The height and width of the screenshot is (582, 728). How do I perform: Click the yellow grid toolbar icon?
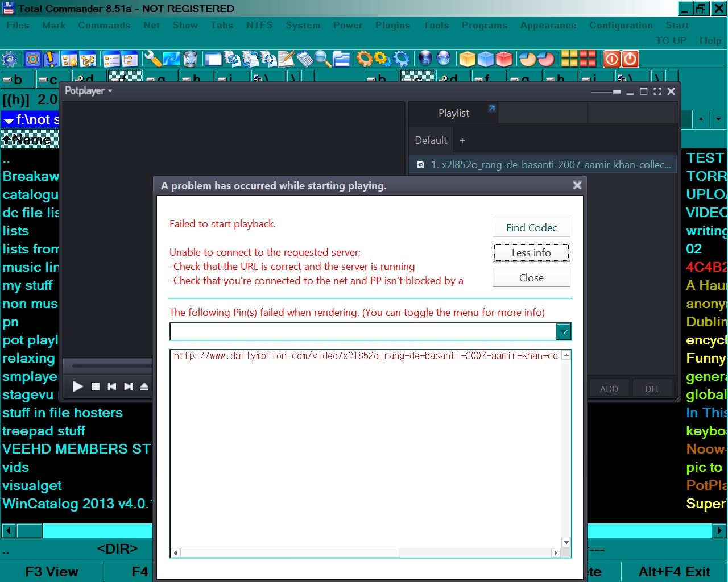[569, 59]
